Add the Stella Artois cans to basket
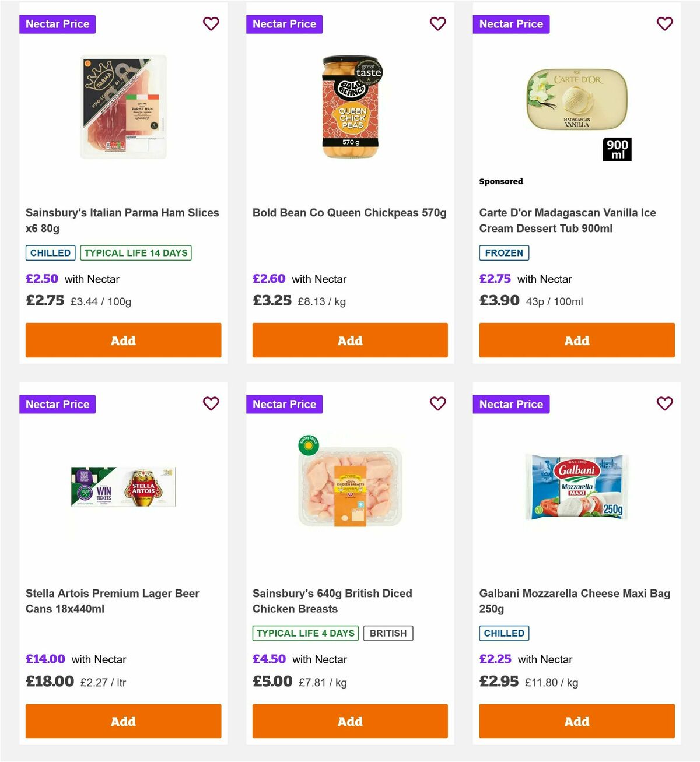The image size is (700, 762). tap(123, 721)
